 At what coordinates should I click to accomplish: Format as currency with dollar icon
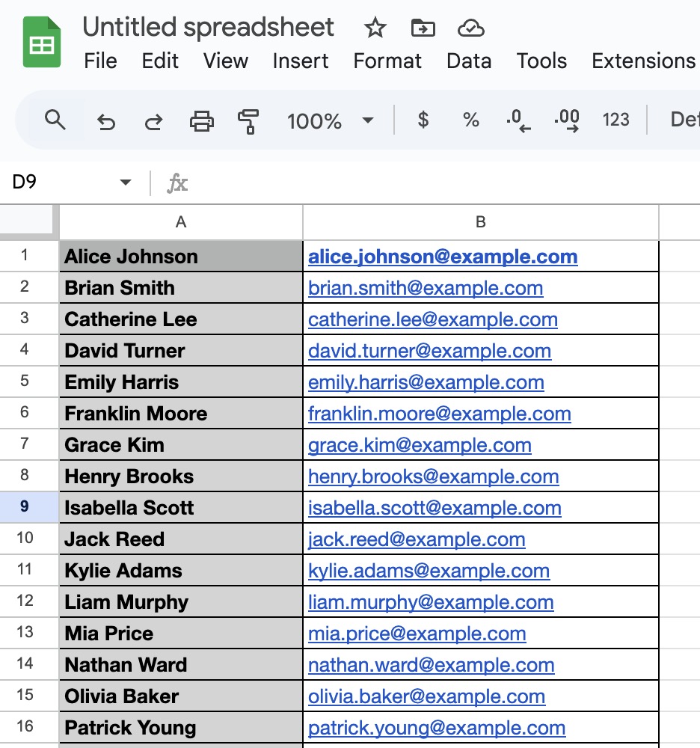pos(423,120)
